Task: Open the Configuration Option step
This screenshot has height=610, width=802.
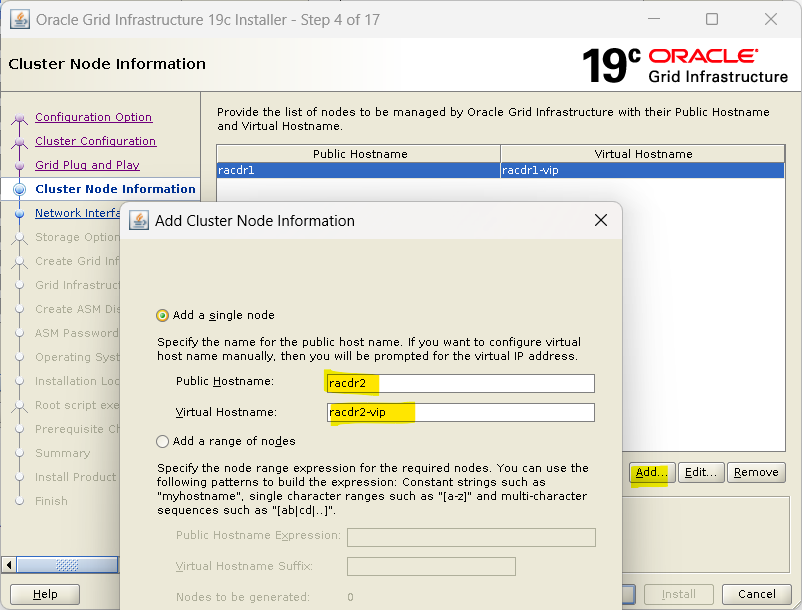Action: point(94,117)
